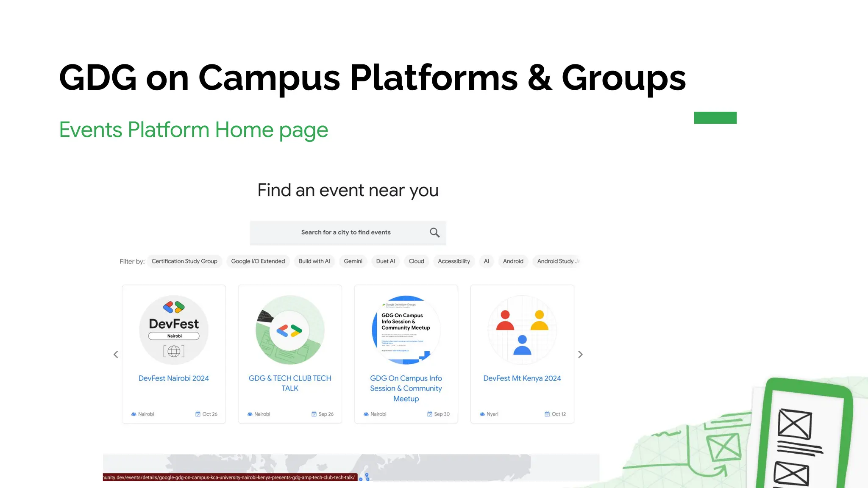The width and height of the screenshot is (868, 488).
Task: Click the city search field
Action: [348, 233]
